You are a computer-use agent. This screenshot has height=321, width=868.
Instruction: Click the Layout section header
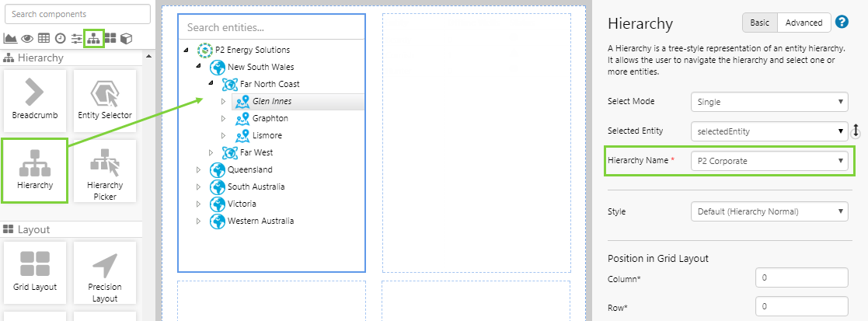click(72, 230)
